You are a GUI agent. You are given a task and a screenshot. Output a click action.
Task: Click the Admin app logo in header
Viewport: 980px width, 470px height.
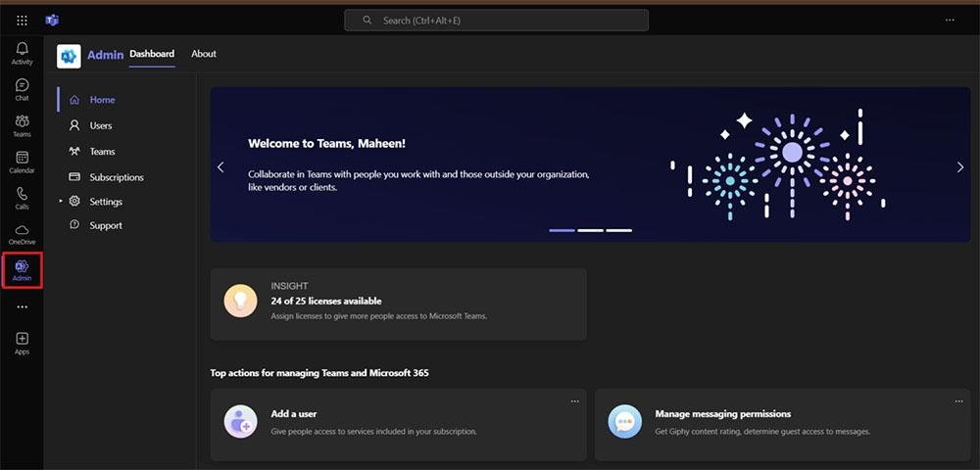tap(69, 56)
